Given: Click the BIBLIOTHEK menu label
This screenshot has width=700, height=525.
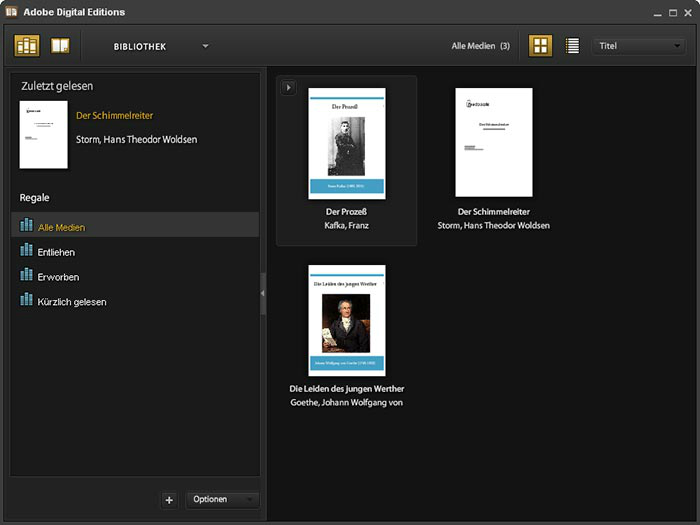Looking at the screenshot, I should pyautogui.click(x=140, y=47).
